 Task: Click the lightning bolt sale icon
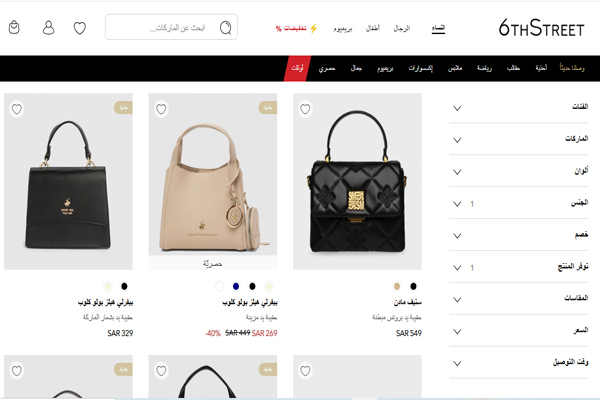click(x=313, y=28)
